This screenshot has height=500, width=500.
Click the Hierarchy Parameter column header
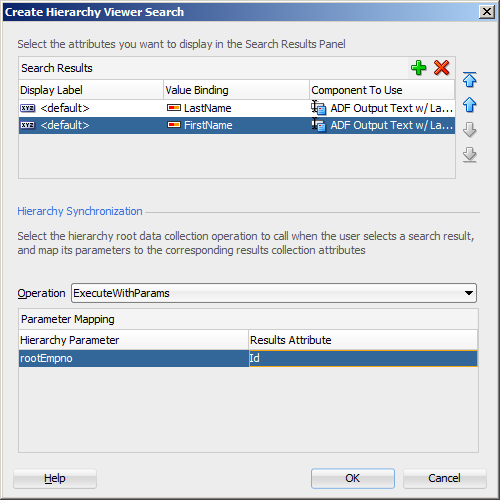(134, 340)
